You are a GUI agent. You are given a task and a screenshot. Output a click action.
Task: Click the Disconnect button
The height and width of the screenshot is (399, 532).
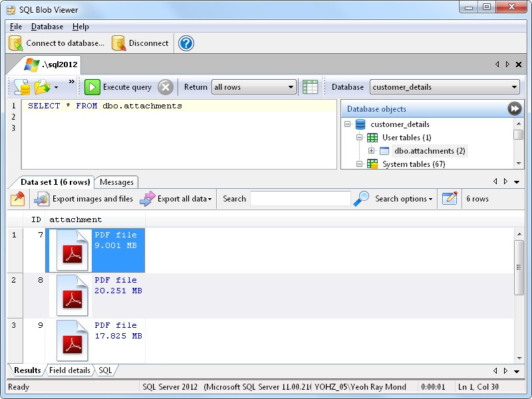point(142,43)
